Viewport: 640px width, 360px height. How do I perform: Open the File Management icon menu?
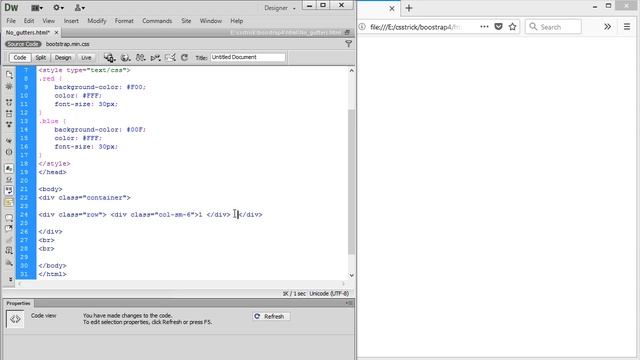140,58
